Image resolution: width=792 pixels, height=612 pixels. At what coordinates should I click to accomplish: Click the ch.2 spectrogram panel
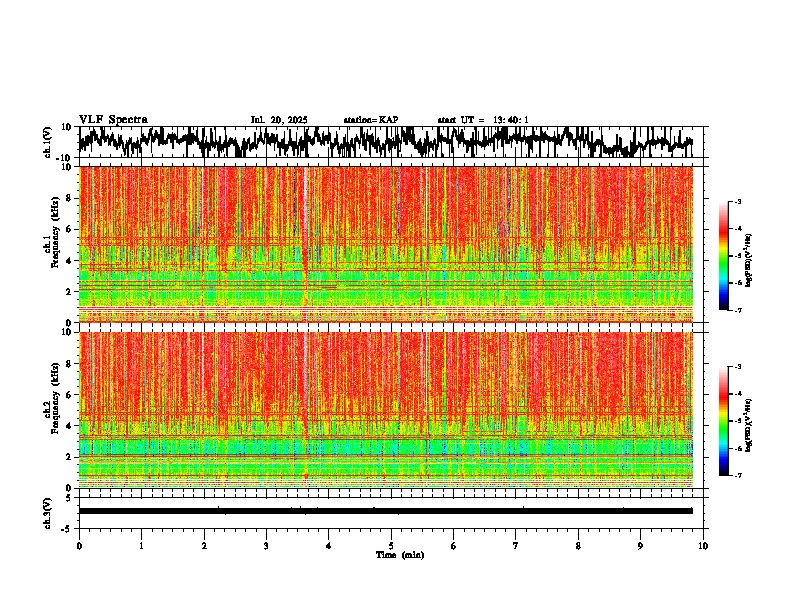[x=386, y=410]
